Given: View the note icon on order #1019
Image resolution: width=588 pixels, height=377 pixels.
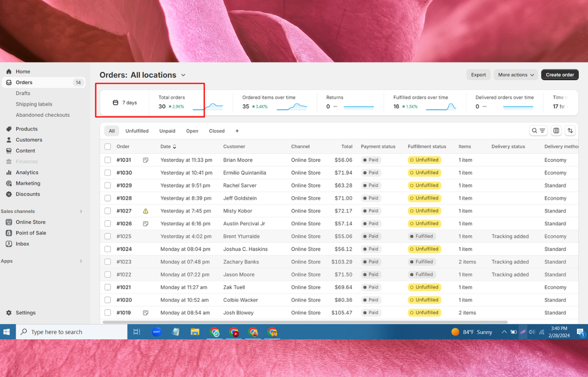Looking at the screenshot, I should pos(146,313).
